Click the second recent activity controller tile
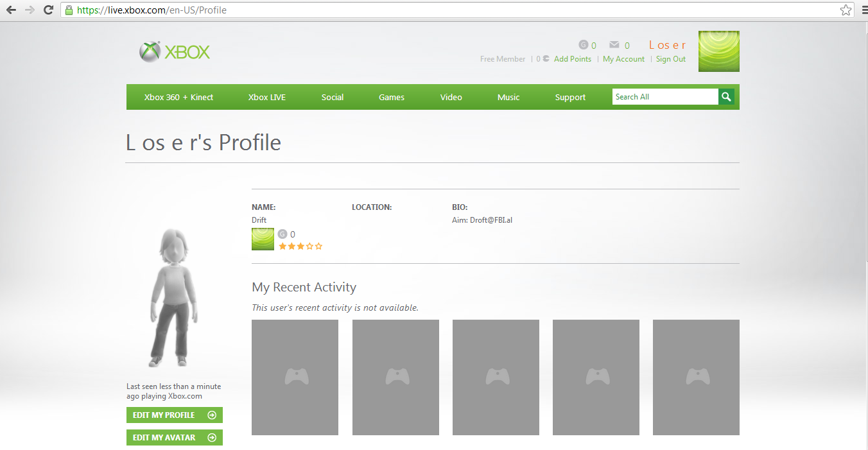This screenshot has height=450, width=868. 395,377
